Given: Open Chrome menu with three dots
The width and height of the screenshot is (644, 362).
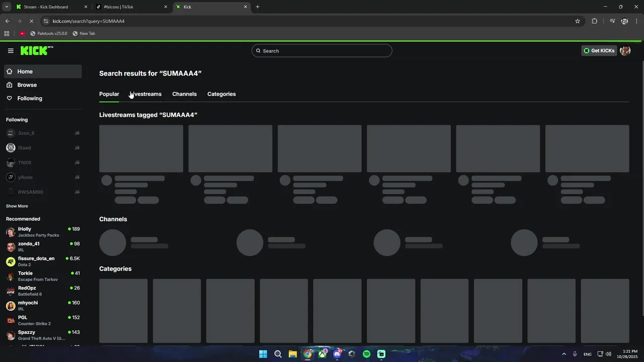Looking at the screenshot, I should (x=637, y=21).
